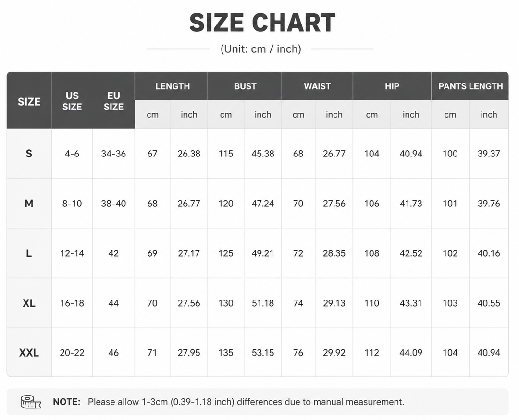Click the WAIST column header
This screenshot has width=519, height=420.
click(x=317, y=86)
